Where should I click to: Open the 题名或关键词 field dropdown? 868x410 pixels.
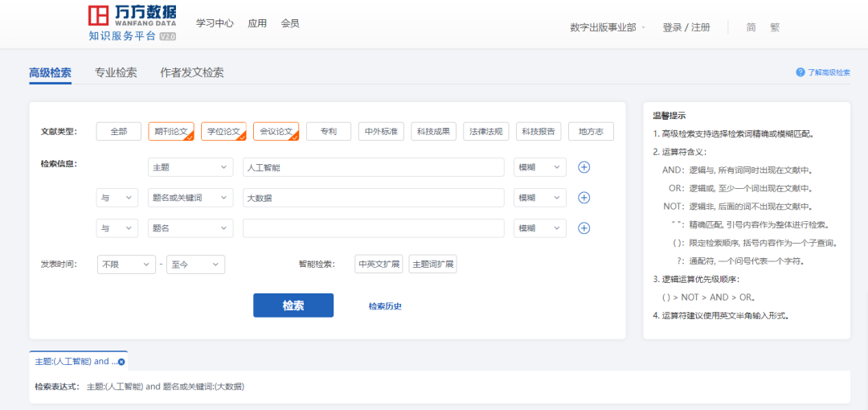tap(190, 198)
